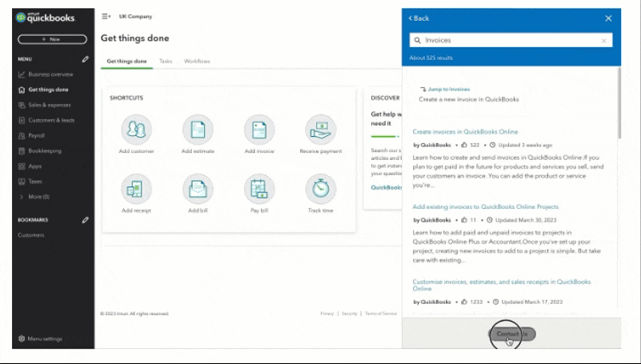This screenshot has height=364, width=641.
Task: Click the QuickBooks link in Discover card
Action: pos(386,187)
